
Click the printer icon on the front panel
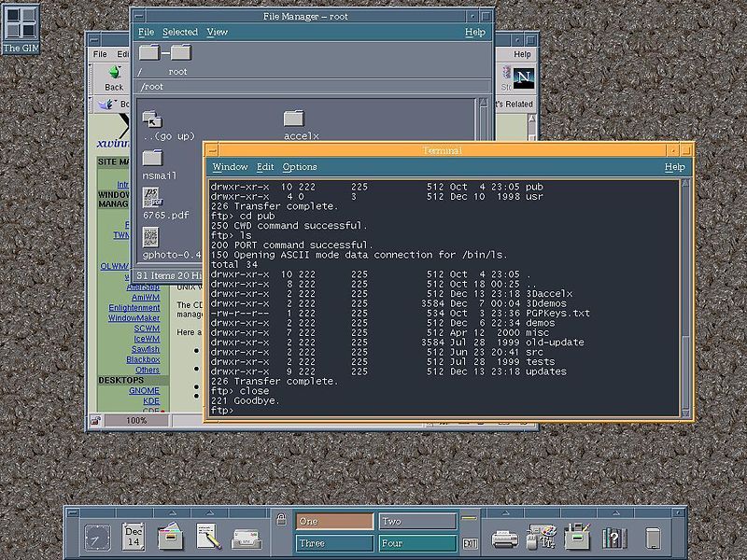tap(504, 537)
